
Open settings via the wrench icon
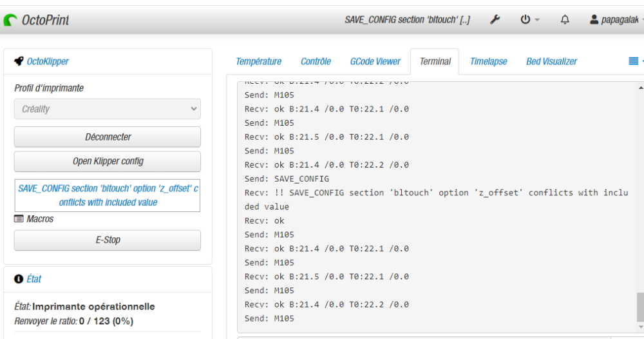pos(495,19)
